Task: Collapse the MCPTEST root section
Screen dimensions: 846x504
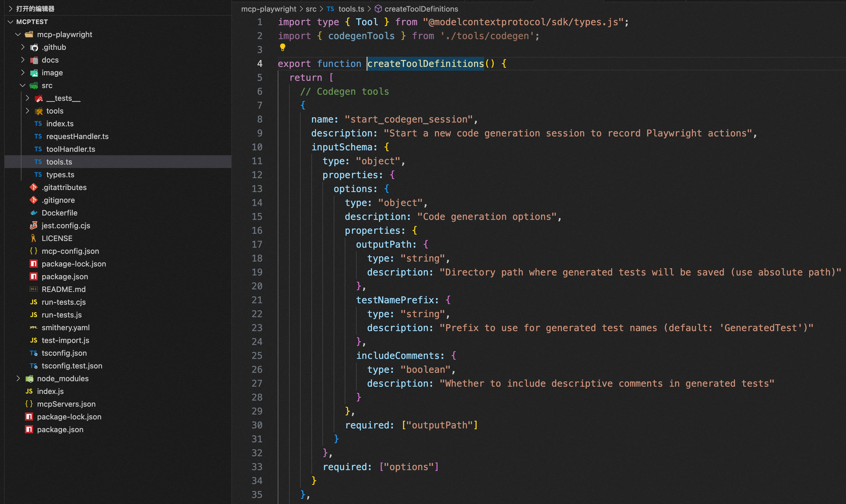Action: (10, 22)
